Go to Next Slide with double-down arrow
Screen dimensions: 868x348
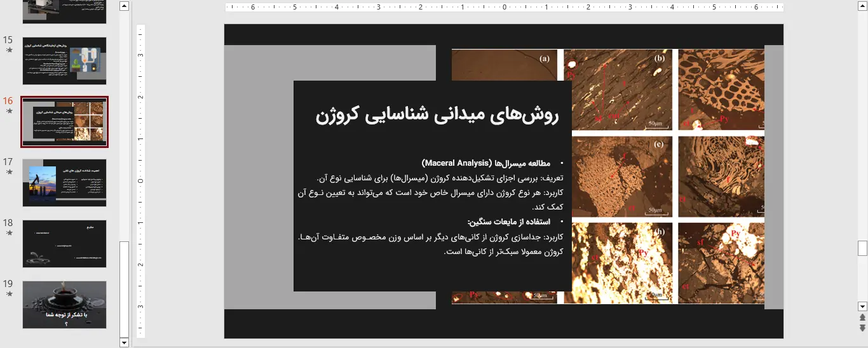click(862, 328)
